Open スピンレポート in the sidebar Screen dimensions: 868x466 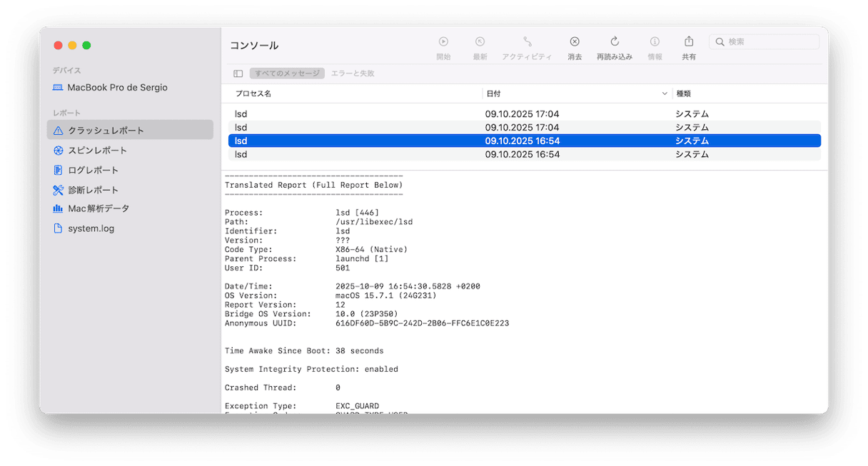click(x=97, y=151)
